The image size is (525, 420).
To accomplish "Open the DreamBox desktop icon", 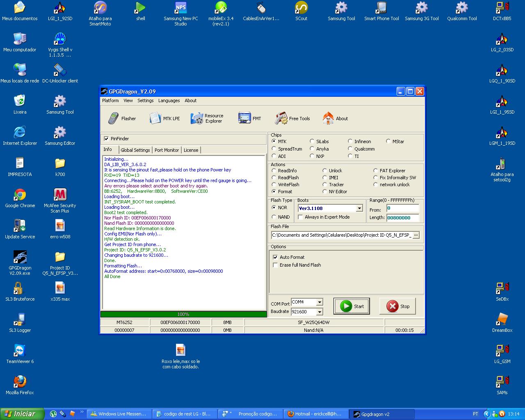I will 502,323.
